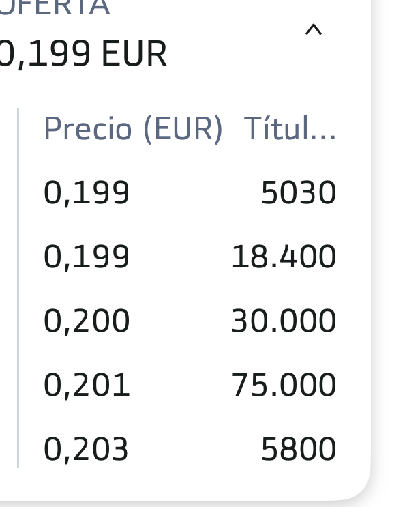Viewport: 420px width, 507px height.
Task: Select second row price 0,199
Action: click(x=87, y=257)
